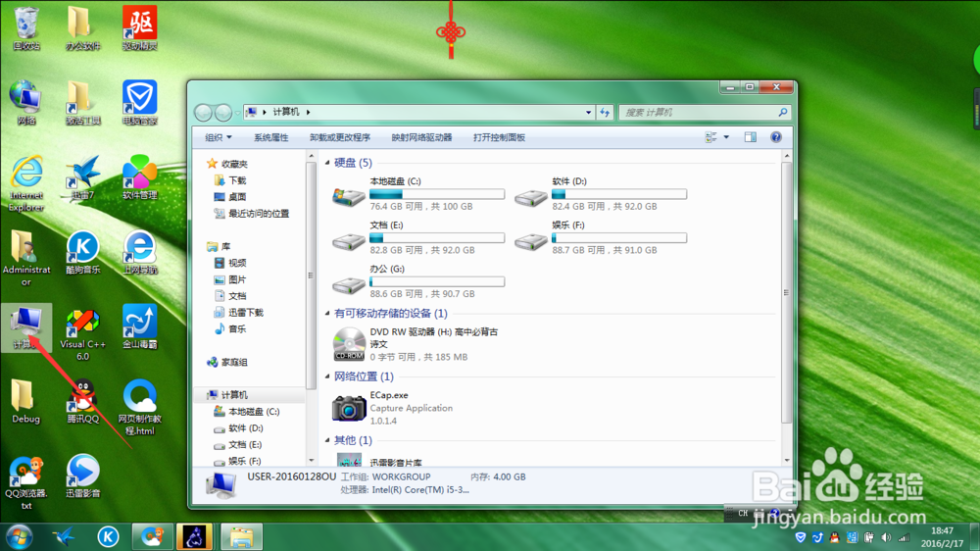Viewport: 980px width, 551px height.
Task: Open file explorer in taskbar
Action: 241,536
